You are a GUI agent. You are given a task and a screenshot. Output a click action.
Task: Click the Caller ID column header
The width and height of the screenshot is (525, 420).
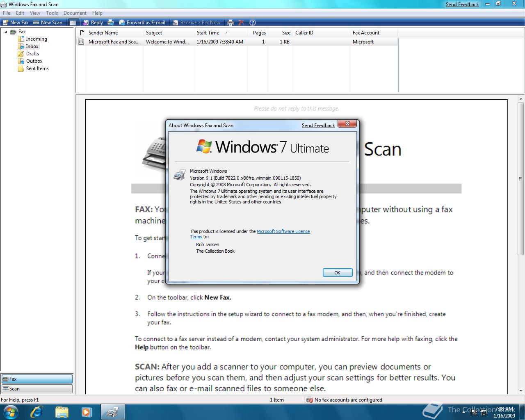click(x=321, y=33)
